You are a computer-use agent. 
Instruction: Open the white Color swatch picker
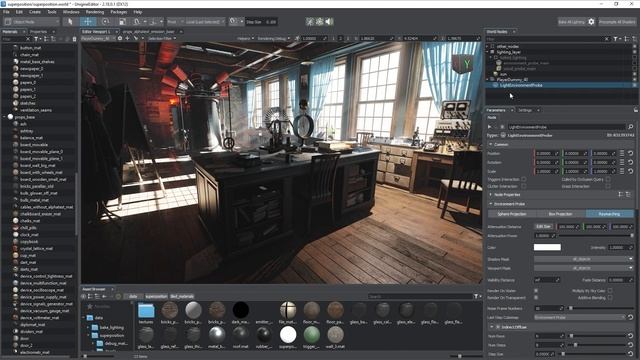pyautogui.click(x=547, y=247)
